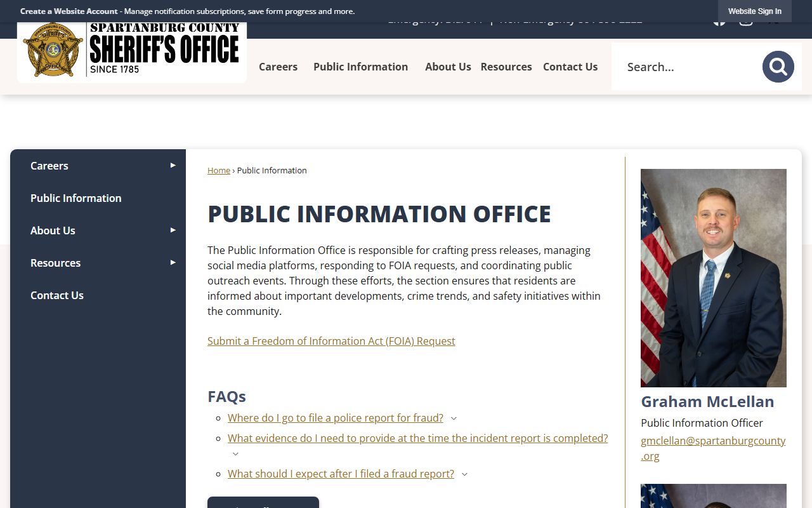
Task: Email Graham McLellan via his address link
Action: [713, 448]
